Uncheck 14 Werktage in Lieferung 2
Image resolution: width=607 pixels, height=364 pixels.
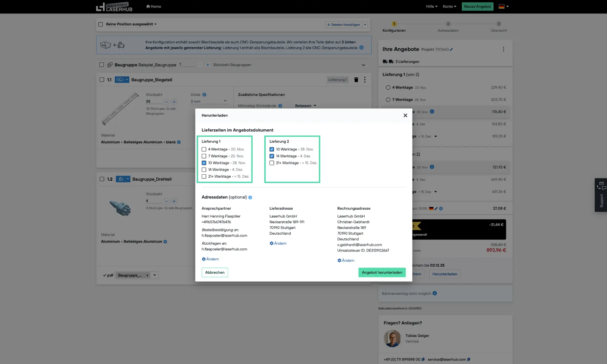272,156
